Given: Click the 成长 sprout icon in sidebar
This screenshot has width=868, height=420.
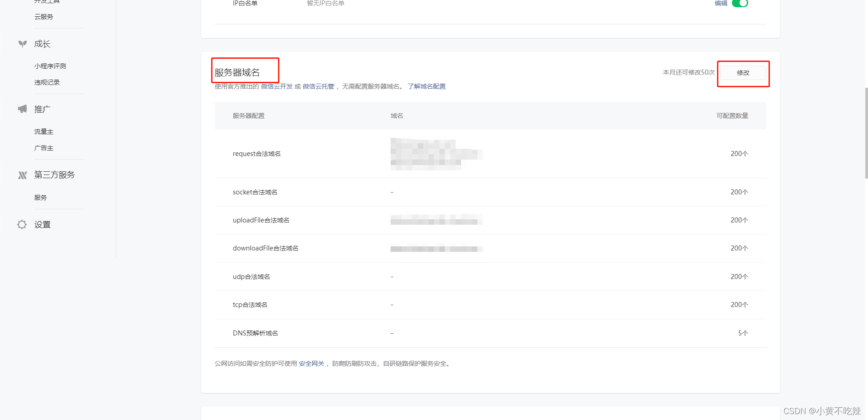Looking at the screenshot, I should point(23,44).
